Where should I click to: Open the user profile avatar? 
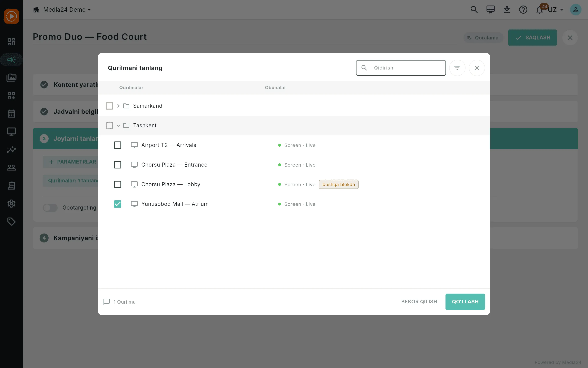pyautogui.click(x=576, y=10)
